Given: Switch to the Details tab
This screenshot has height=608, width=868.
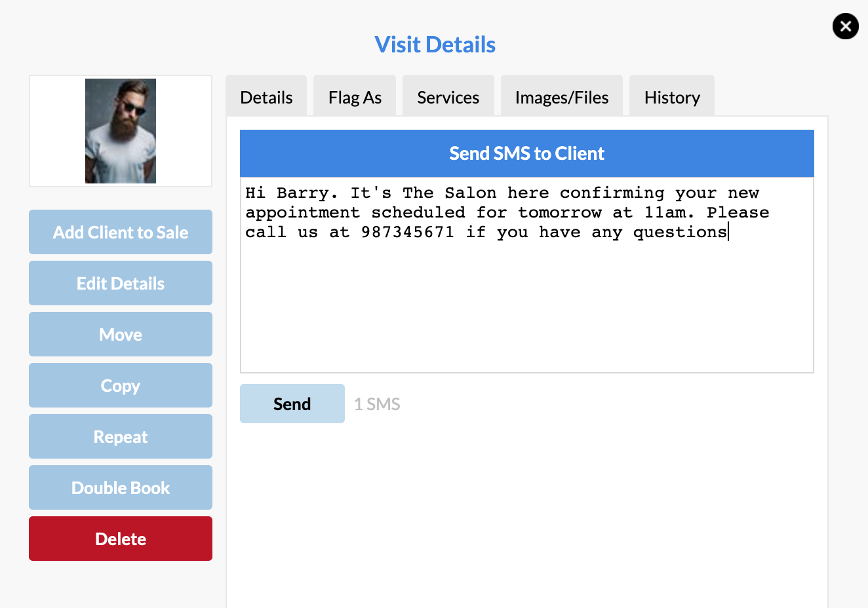Looking at the screenshot, I should coord(266,96).
